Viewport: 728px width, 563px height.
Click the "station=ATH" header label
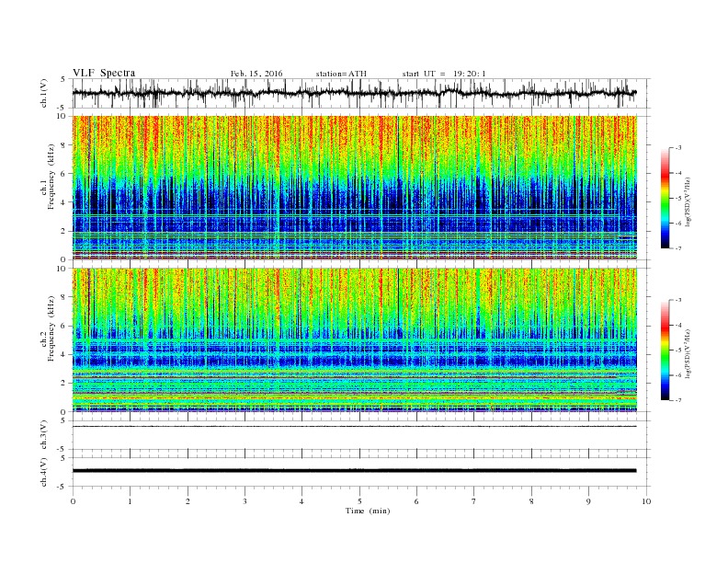pos(341,74)
